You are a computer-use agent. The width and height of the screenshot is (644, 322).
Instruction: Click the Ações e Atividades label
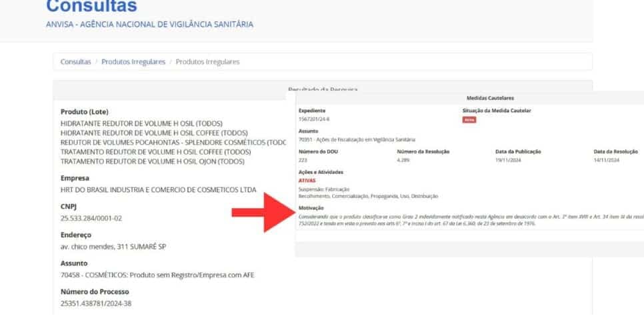coord(321,172)
